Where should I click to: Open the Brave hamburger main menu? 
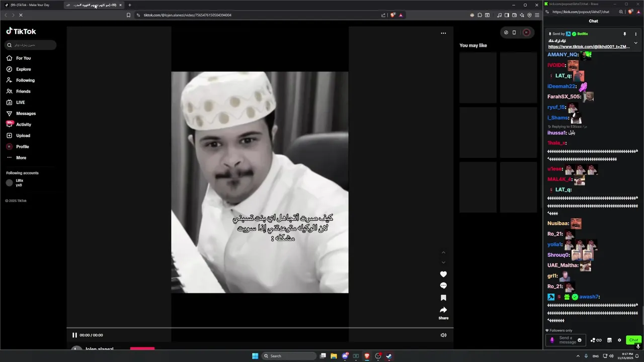pyautogui.click(x=537, y=15)
